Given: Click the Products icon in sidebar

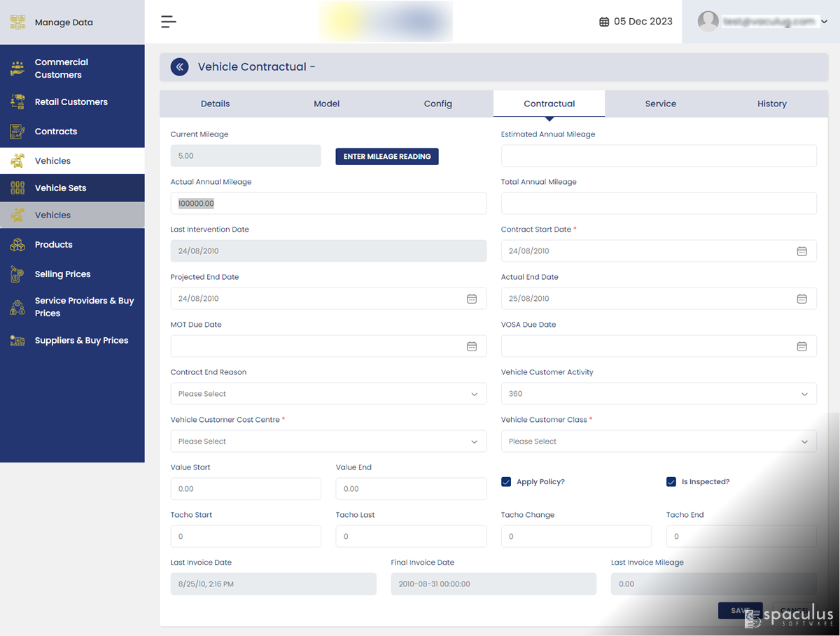Looking at the screenshot, I should [18, 245].
